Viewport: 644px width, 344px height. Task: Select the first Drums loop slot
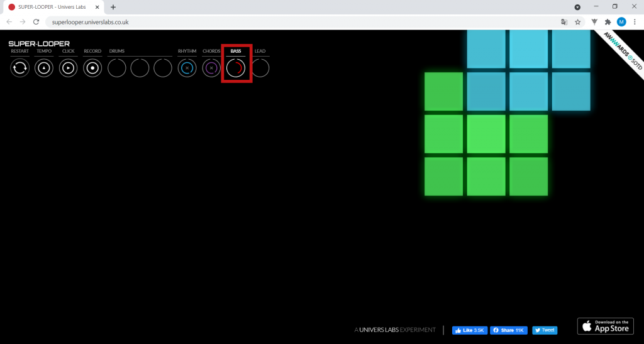[116, 68]
